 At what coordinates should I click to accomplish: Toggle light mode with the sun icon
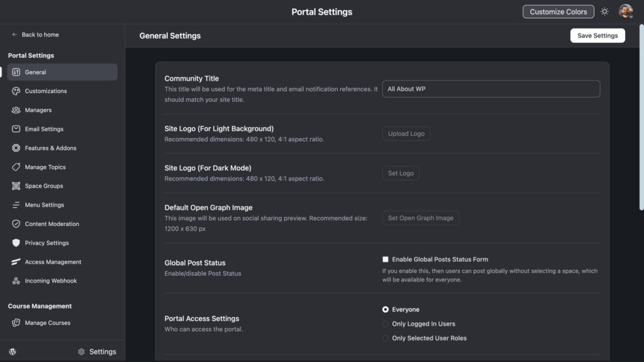pyautogui.click(x=604, y=11)
